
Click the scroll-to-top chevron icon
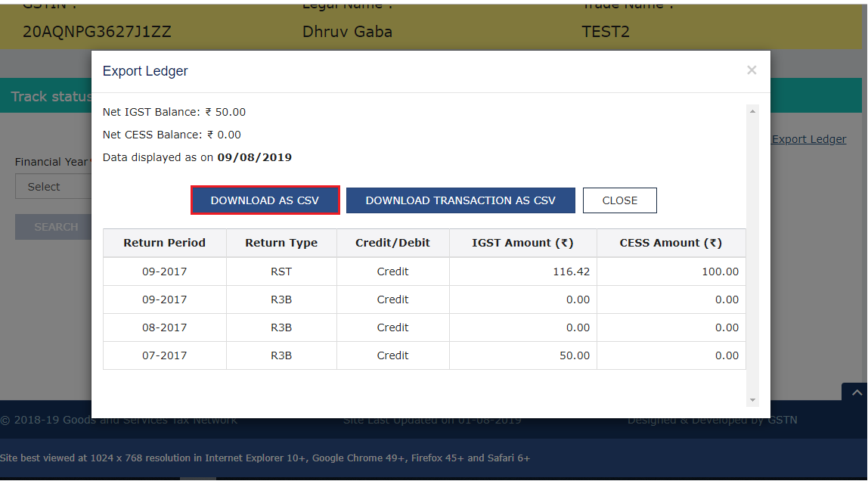pos(857,393)
